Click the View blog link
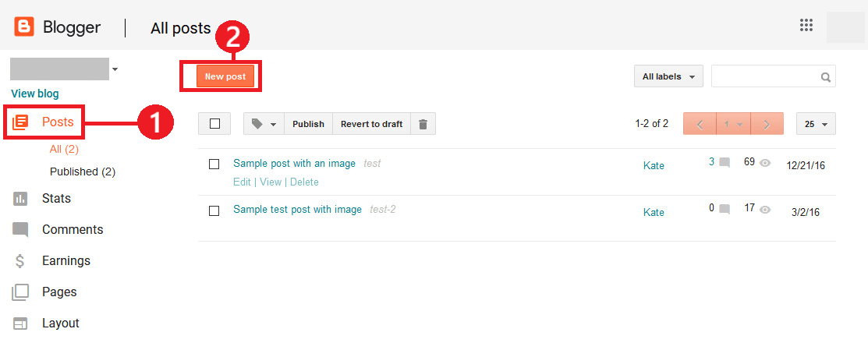Screen dimensions: 868x343 pyautogui.click(x=35, y=94)
